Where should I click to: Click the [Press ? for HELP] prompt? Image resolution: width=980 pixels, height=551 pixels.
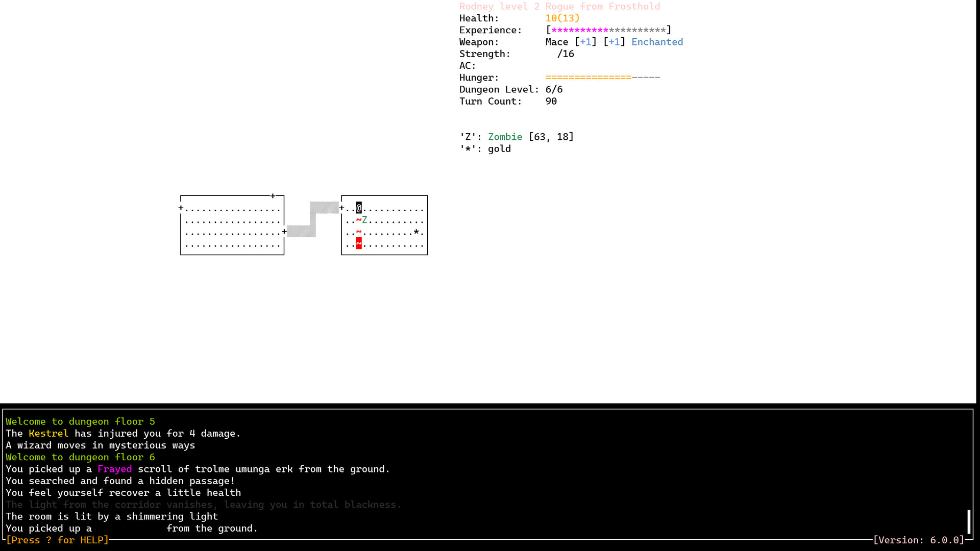pyautogui.click(x=57, y=540)
